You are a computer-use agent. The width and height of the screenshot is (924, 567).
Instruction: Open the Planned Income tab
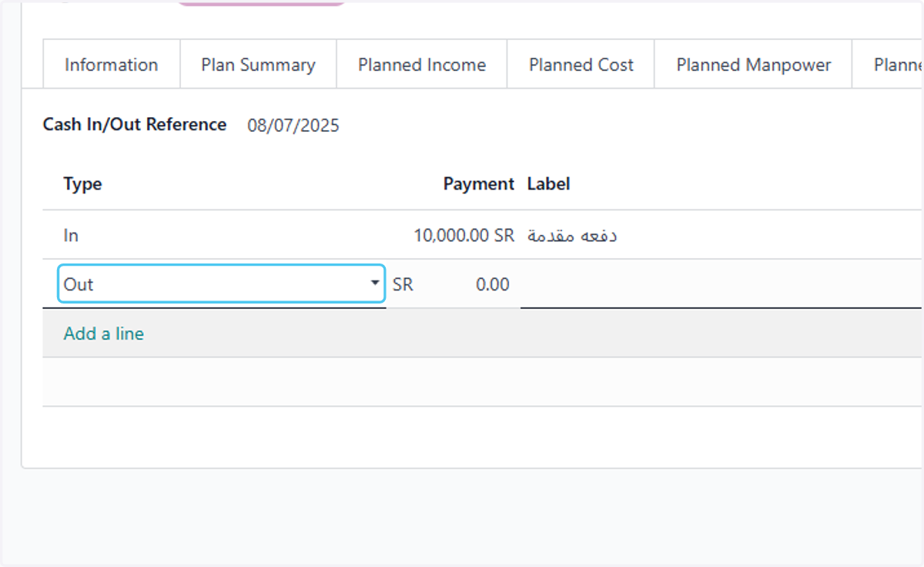pos(422,65)
